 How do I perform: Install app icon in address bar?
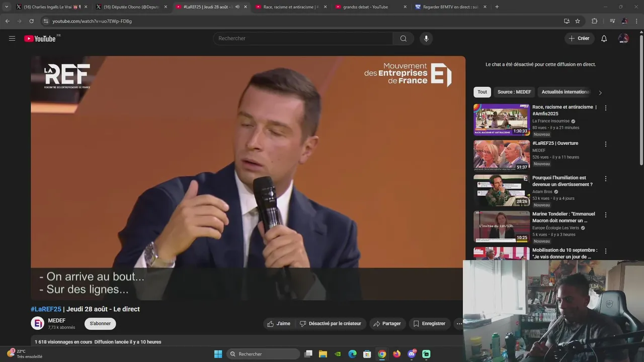(567, 21)
